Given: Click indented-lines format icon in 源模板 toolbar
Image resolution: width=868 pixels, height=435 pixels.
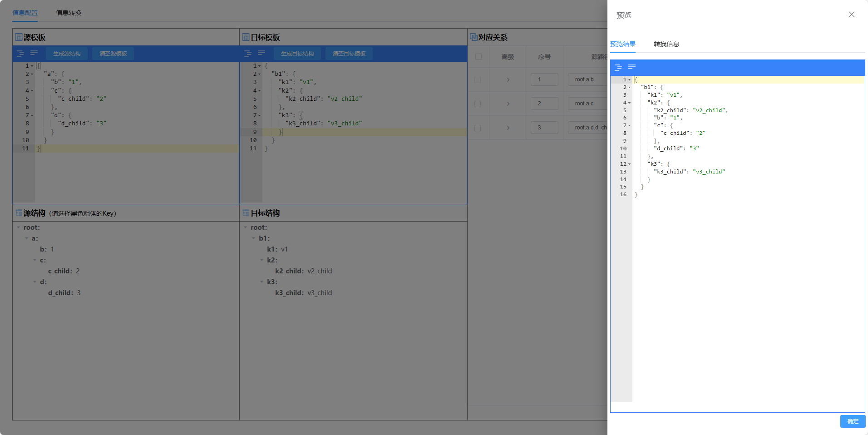Looking at the screenshot, I should point(20,54).
